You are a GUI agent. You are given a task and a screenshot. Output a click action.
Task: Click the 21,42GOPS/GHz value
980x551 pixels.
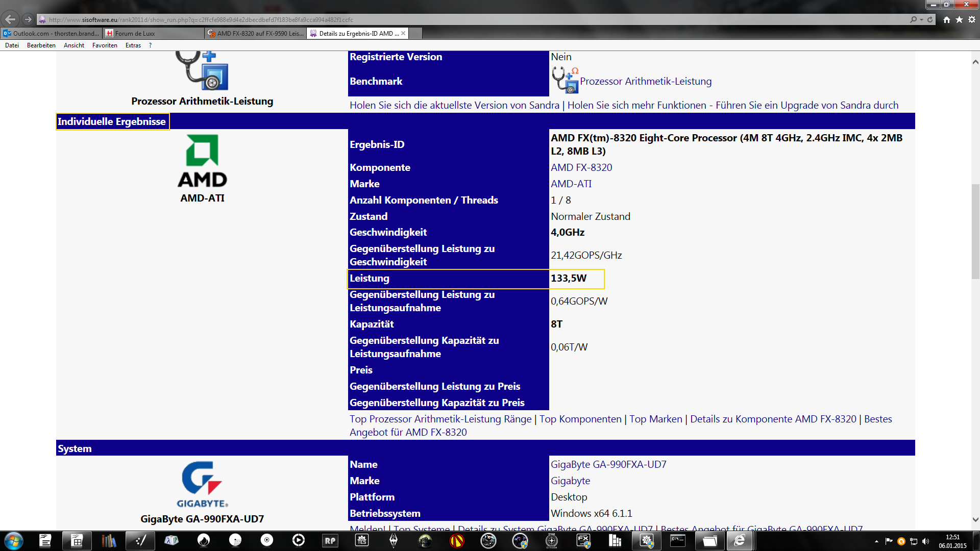pyautogui.click(x=586, y=255)
